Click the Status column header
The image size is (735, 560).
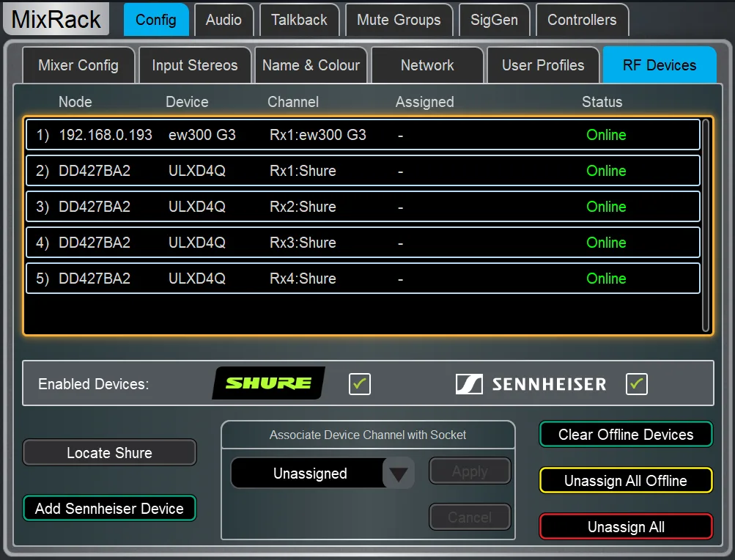(x=602, y=102)
